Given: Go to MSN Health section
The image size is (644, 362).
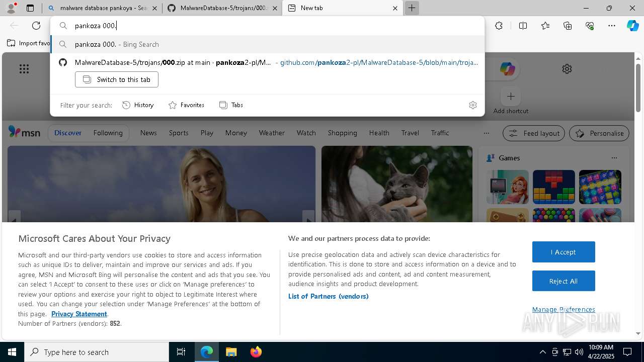Looking at the screenshot, I should pos(379,133).
